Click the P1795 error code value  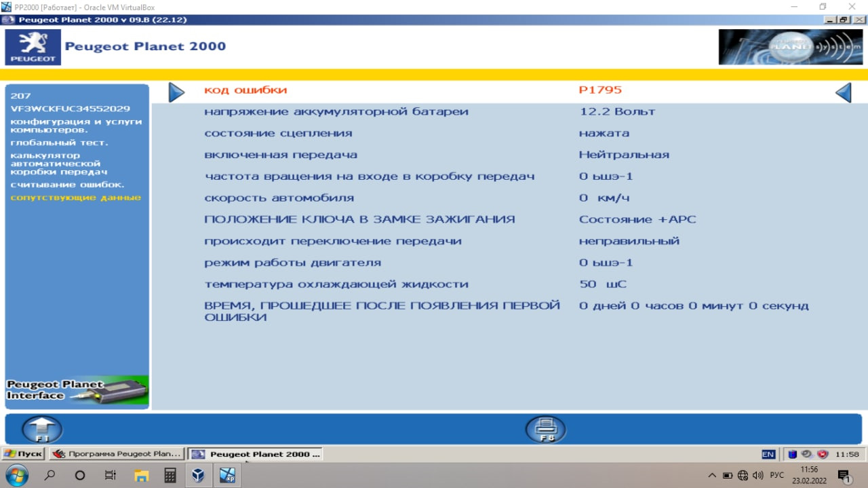[x=600, y=90]
